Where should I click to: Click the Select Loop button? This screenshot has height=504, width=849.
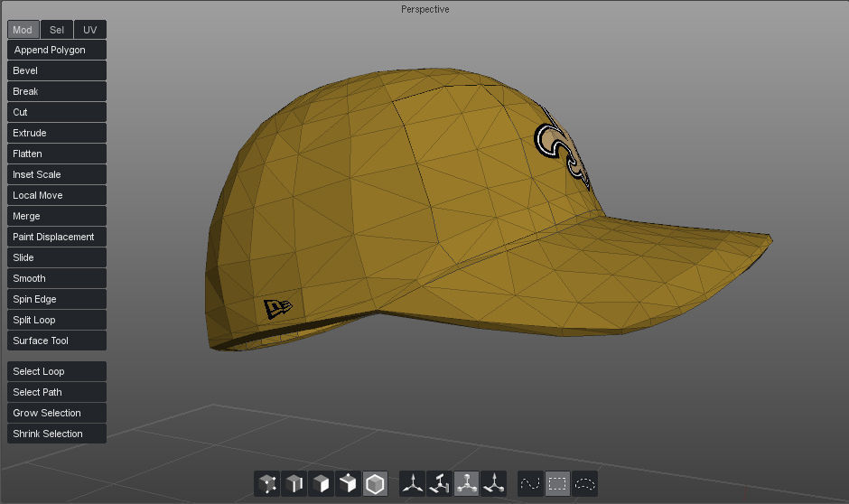click(57, 371)
